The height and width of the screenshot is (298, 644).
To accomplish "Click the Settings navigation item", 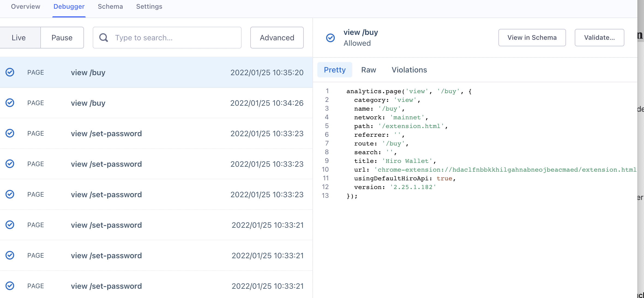I will tap(149, 7).
